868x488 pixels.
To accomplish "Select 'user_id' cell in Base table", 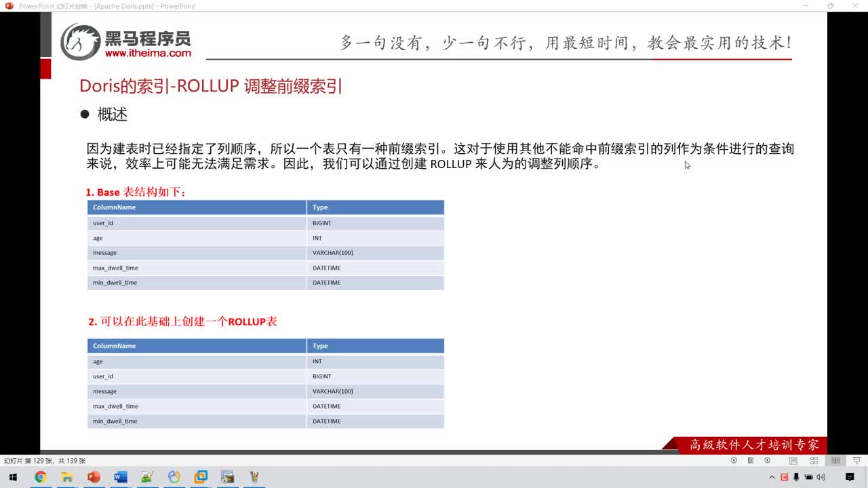I will click(197, 223).
